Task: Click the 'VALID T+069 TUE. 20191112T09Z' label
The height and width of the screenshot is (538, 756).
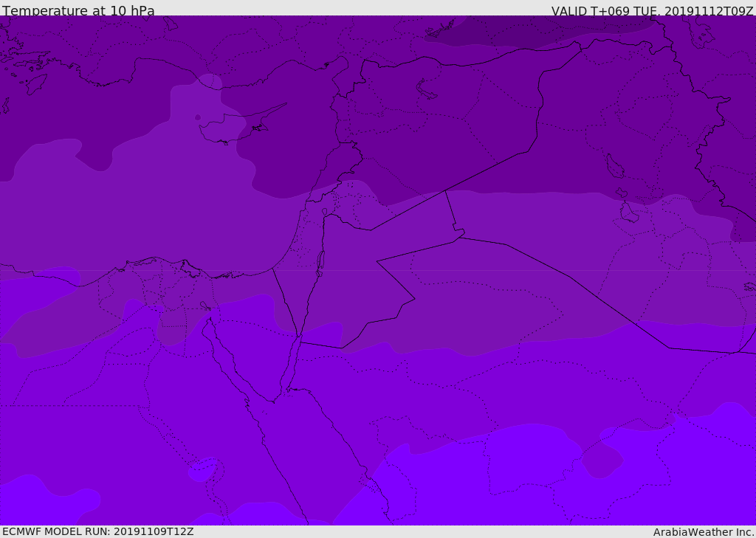Action: 653,11
